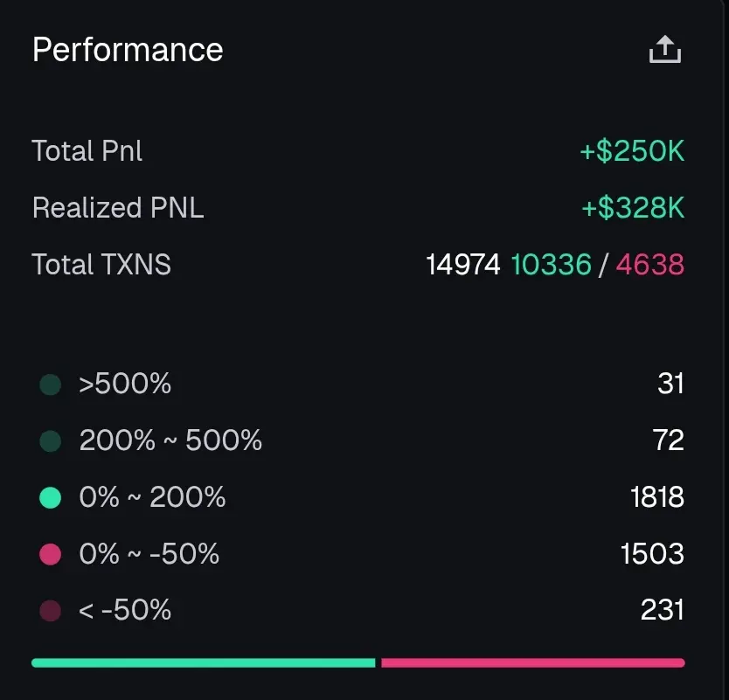Select the 0% ~ 200% row label
The height and width of the screenshot is (700, 729).
click(152, 498)
